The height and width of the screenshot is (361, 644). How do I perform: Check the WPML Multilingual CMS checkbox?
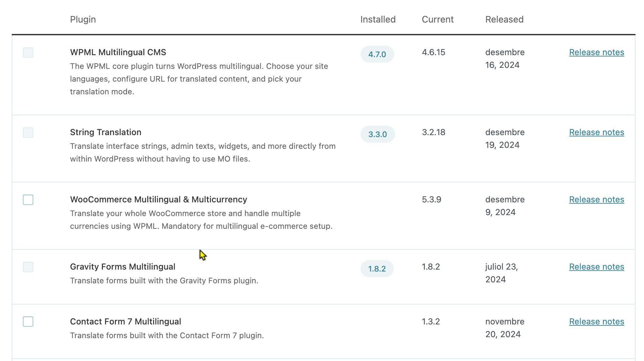click(28, 53)
